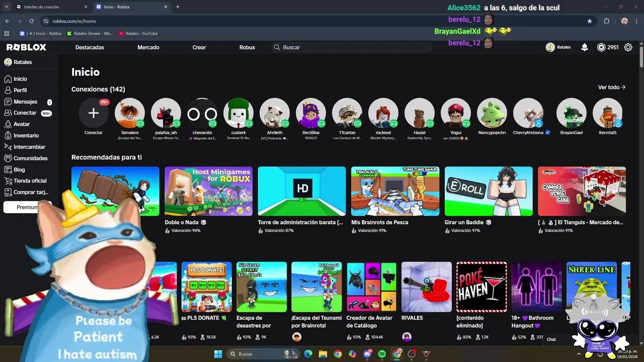This screenshot has height=362, width=644.
Task: Open the Robux menu item
Action: [247, 47]
